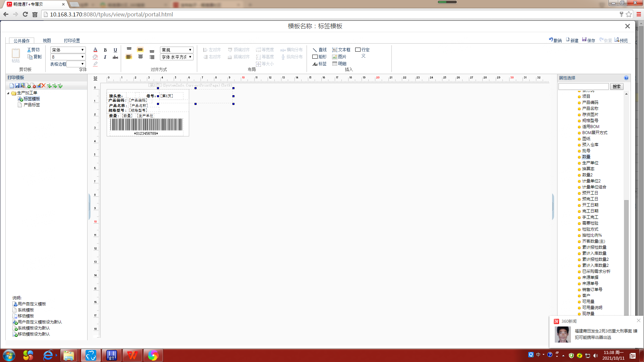Open the font family dropdown 宋体
Screen dimensions: 644x362
point(68,50)
